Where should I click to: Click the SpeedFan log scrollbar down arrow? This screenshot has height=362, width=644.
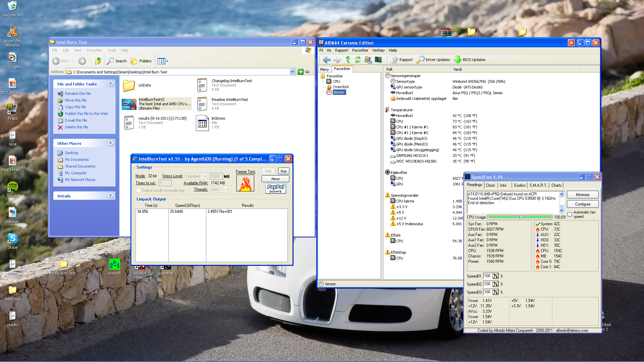561,210
